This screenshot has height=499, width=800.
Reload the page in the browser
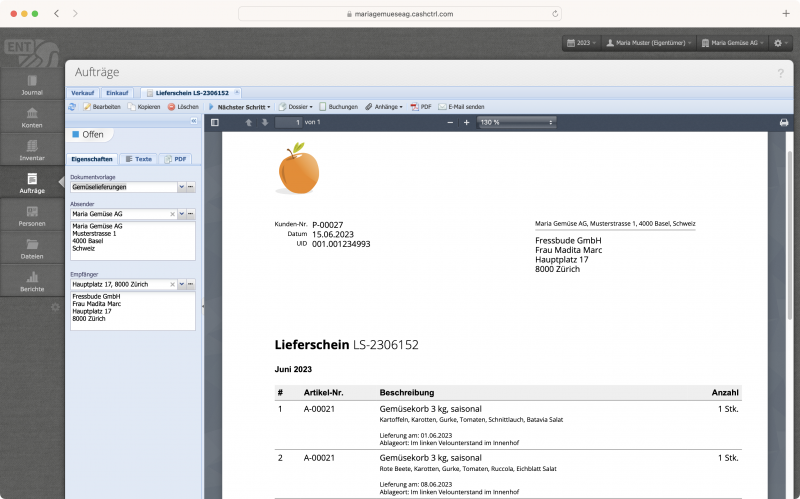[555, 14]
